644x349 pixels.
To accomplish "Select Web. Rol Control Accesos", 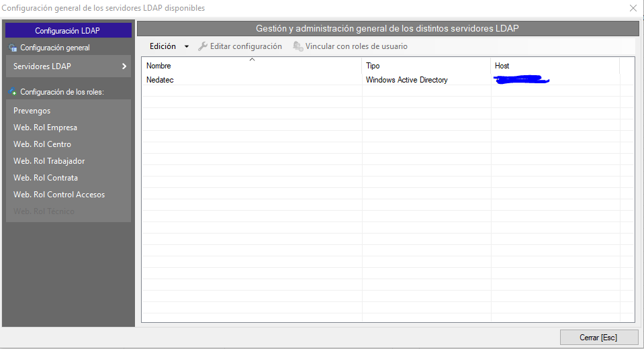I will click(59, 195).
